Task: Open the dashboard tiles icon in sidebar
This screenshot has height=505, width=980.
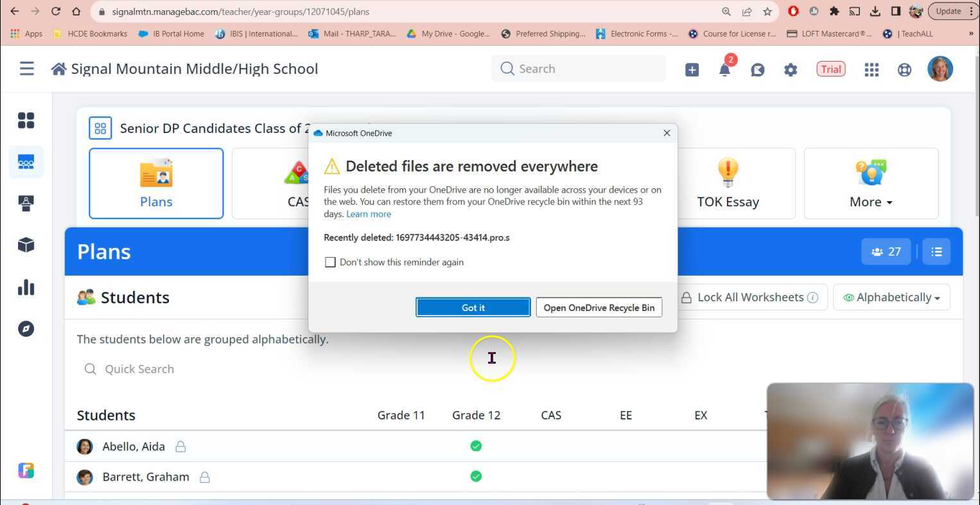Action: click(26, 121)
